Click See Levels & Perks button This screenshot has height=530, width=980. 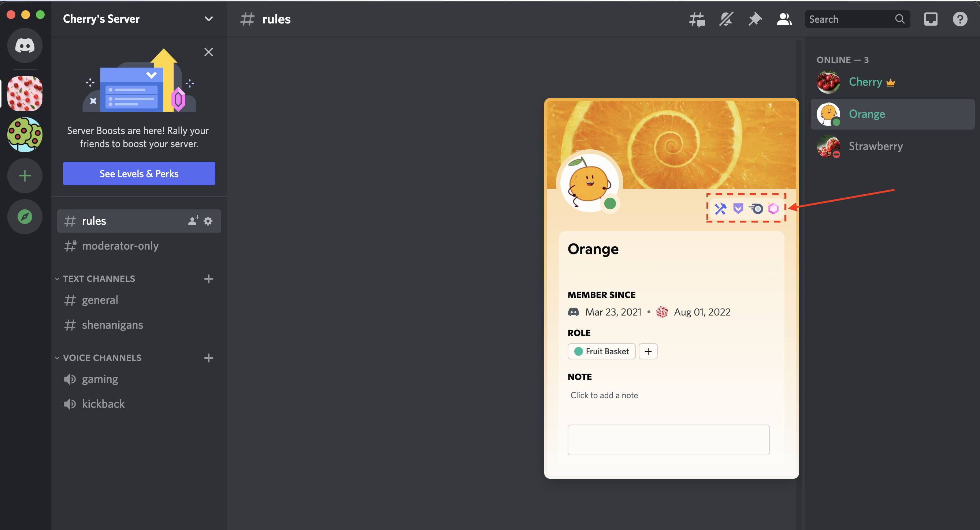point(139,173)
